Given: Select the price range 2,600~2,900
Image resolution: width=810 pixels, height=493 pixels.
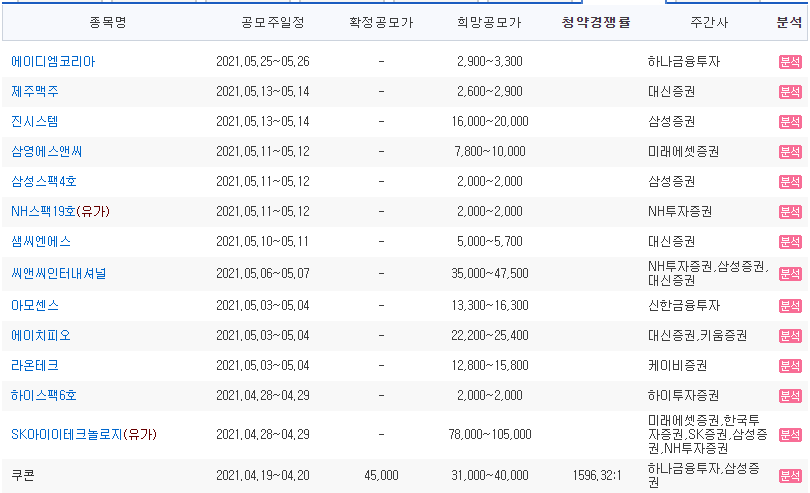Looking at the screenshot, I should [x=490, y=91].
